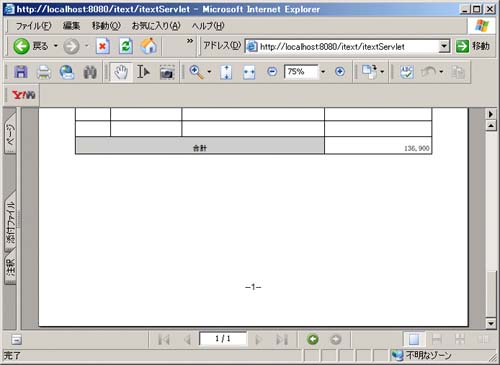The width and height of the screenshot is (500, 365).
Task: Click the Print icon in PDF toolbar
Action: tap(44, 72)
